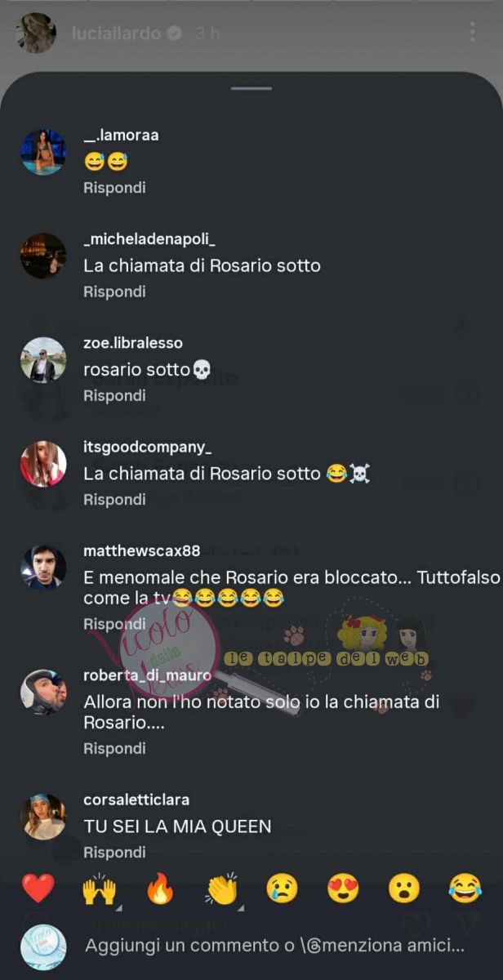Tap the surprised face emoji reaction
The height and width of the screenshot is (980, 503).
pos(404,888)
